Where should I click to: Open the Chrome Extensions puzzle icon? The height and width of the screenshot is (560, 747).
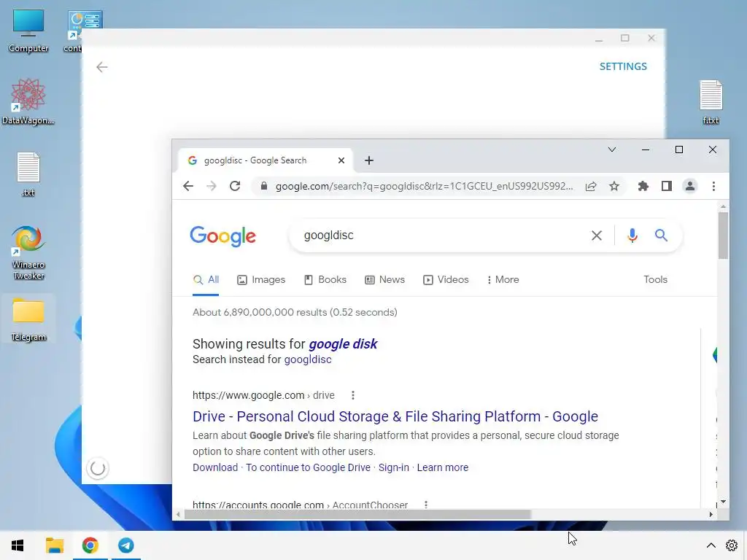click(643, 186)
